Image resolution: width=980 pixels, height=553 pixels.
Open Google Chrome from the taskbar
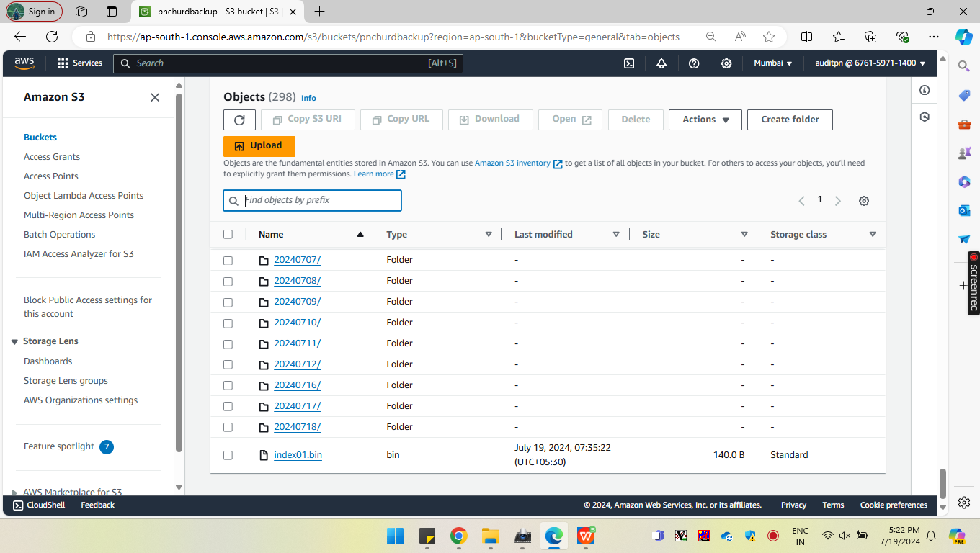[458, 536]
